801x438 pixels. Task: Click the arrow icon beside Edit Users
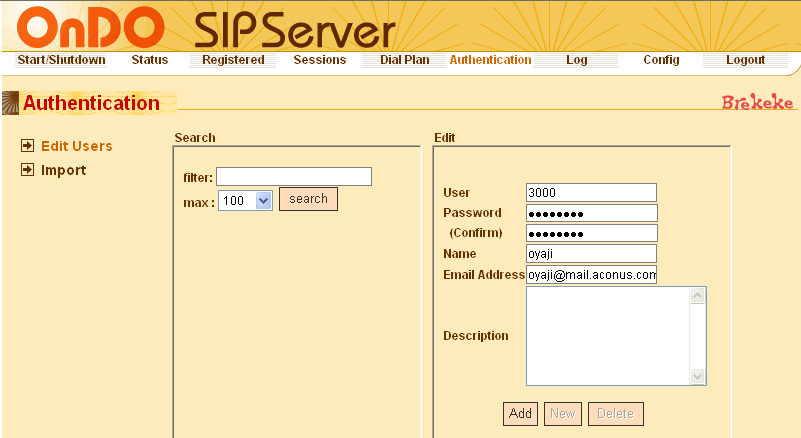(x=28, y=146)
